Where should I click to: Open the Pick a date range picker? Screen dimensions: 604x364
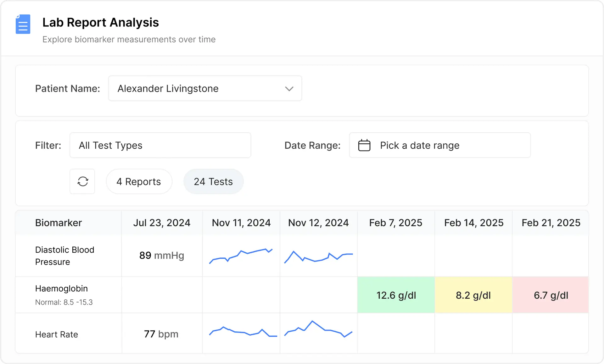coord(439,145)
